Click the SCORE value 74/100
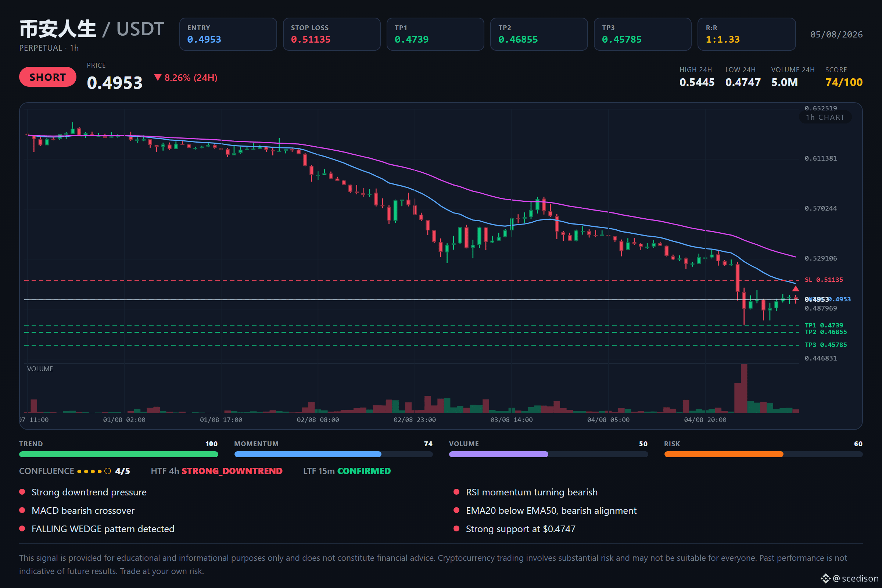 pyautogui.click(x=844, y=82)
